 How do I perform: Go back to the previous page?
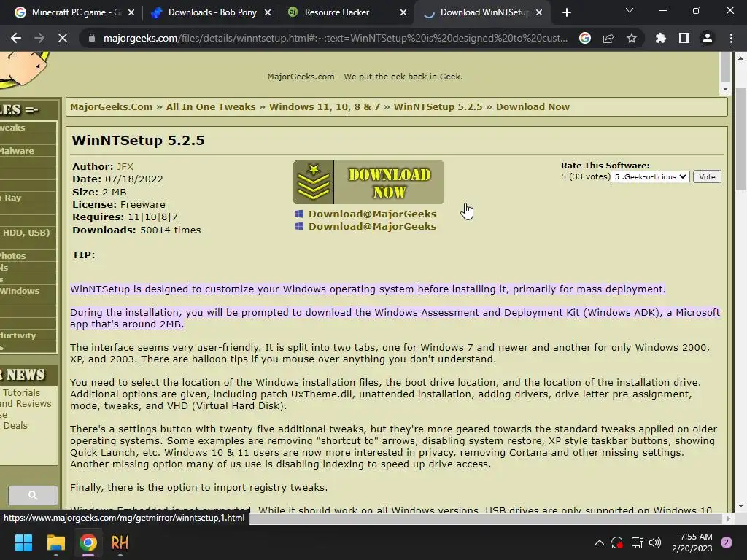click(16, 38)
